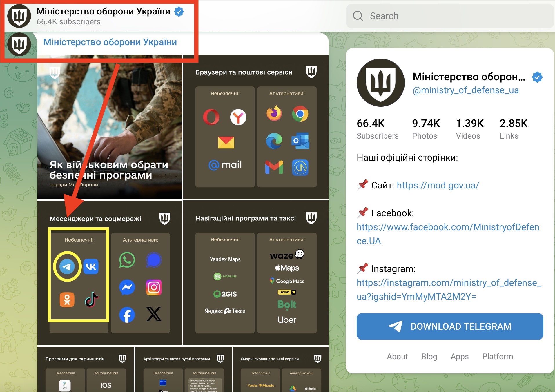Viewport: 555px width, 392px height.
Task: Click the 66.4K Subscribers counter
Action: [x=378, y=129]
